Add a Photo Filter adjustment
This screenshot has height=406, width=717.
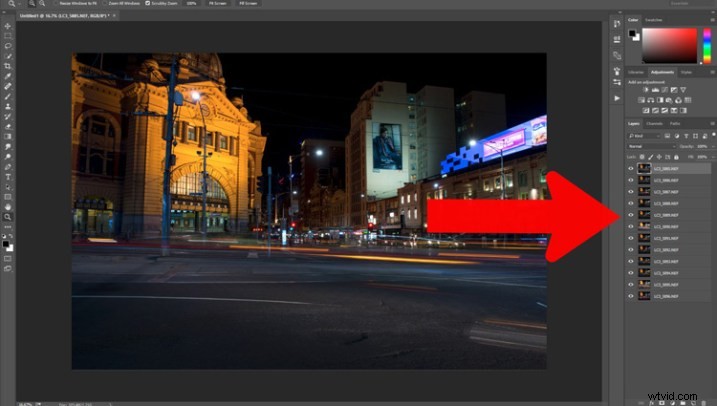tap(669, 100)
